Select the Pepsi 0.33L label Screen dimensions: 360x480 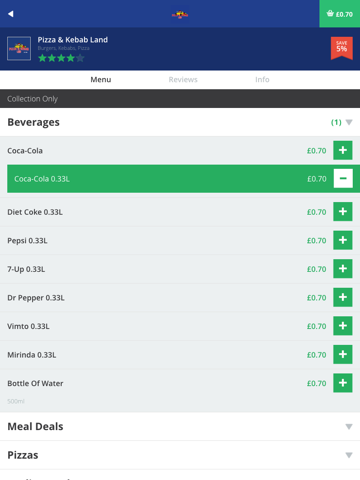pyautogui.click(x=27, y=241)
